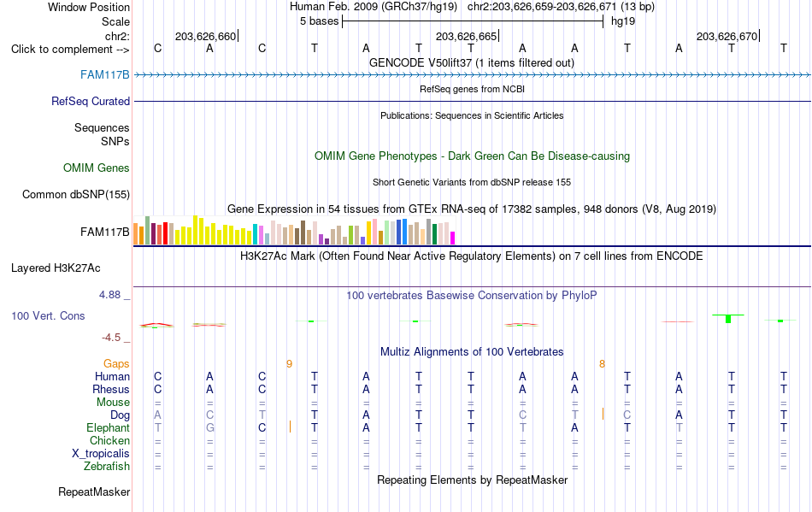Click the Sequences track label

[x=102, y=127]
